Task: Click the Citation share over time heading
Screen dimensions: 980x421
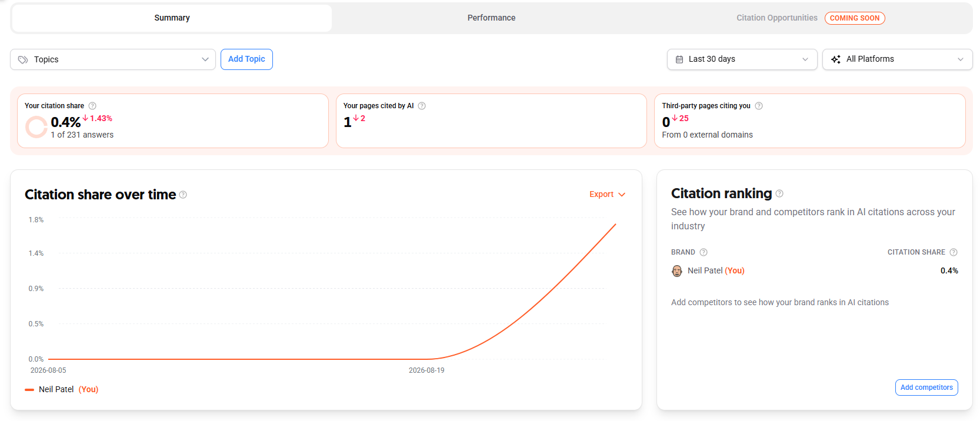Action: pyautogui.click(x=100, y=195)
